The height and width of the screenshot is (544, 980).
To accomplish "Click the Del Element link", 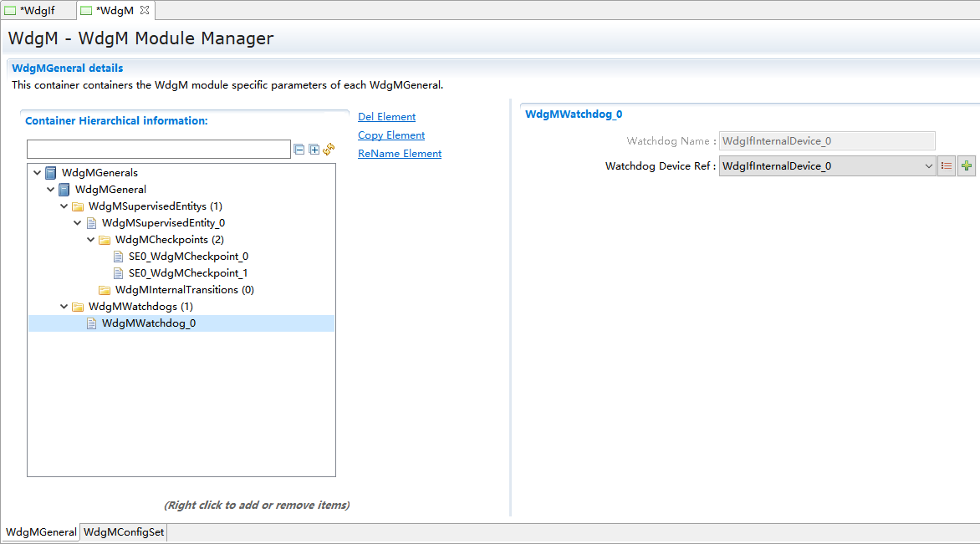I will point(386,117).
